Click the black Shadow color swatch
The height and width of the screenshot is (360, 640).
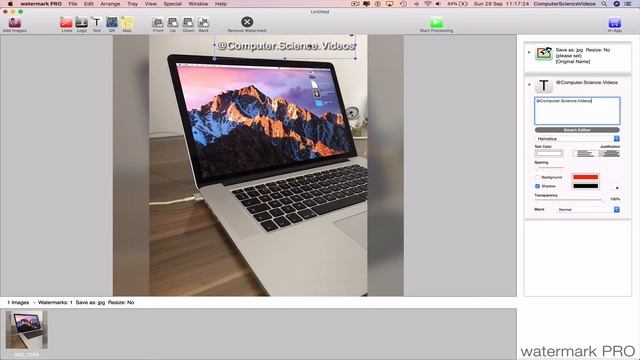(x=585, y=186)
